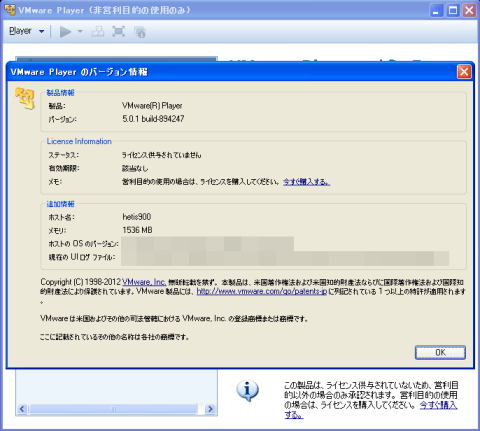The image size is (480, 431).
Task: Click the memory value 1536 MB
Action: [137, 230]
